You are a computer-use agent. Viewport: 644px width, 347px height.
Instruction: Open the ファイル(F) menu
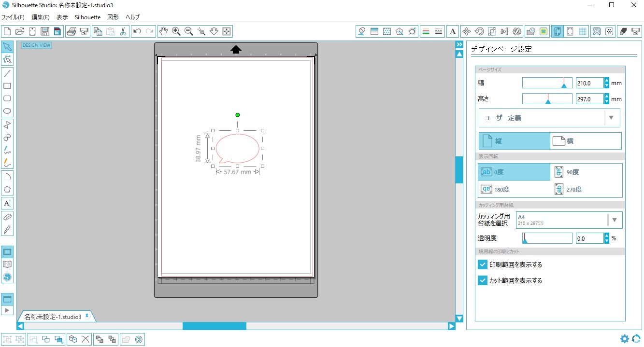click(13, 17)
